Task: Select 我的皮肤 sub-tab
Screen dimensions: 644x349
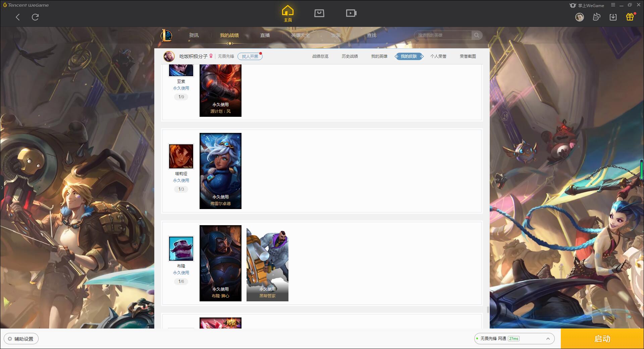Action: tap(409, 56)
